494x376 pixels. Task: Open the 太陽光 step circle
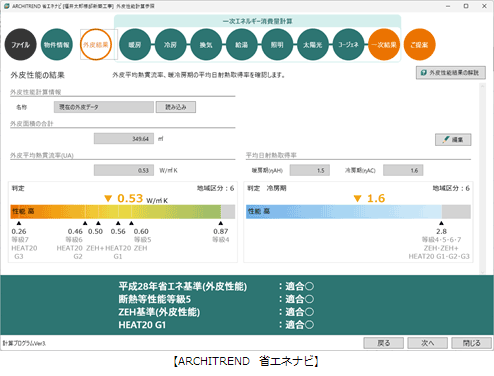(313, 44)
